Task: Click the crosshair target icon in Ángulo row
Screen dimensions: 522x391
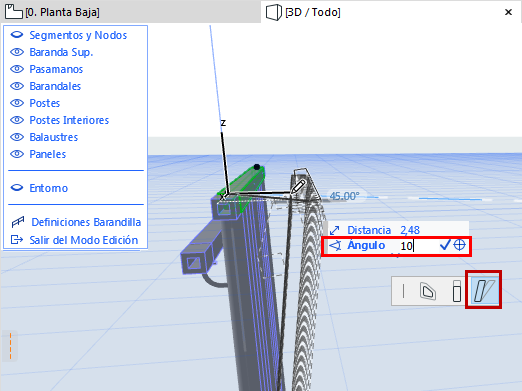Action: click(460, 245)
